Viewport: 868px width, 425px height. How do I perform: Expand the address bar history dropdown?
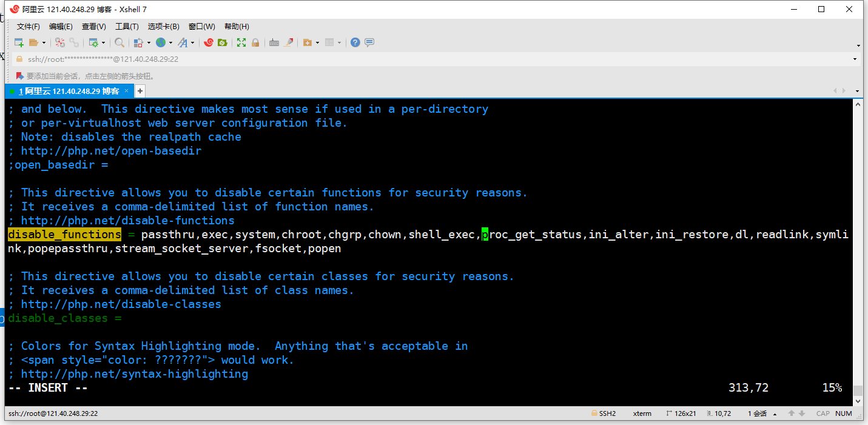(855, 59)
